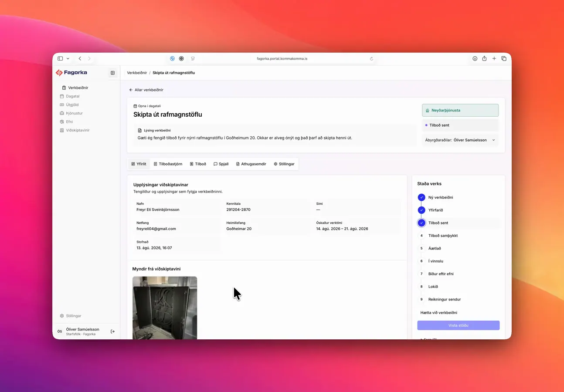Screen dimensions: 564x392
Task: Click the Fagorka logo
Action: click(71, 73)
